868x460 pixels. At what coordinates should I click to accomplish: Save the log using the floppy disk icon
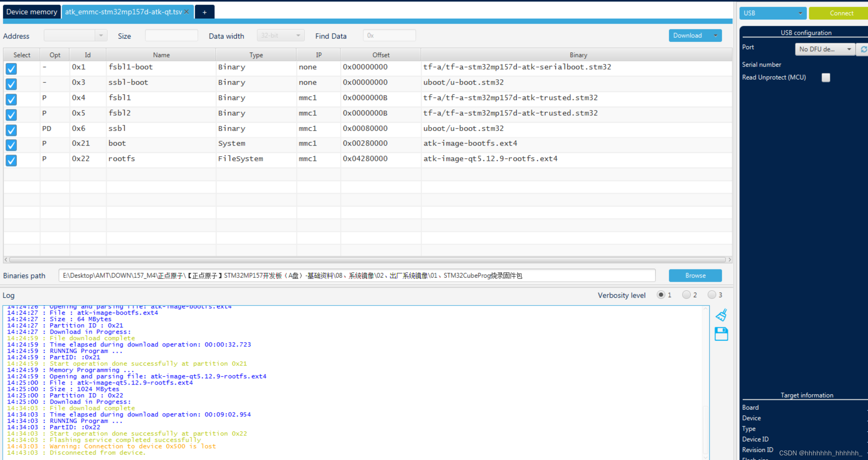tap(721, 334)
